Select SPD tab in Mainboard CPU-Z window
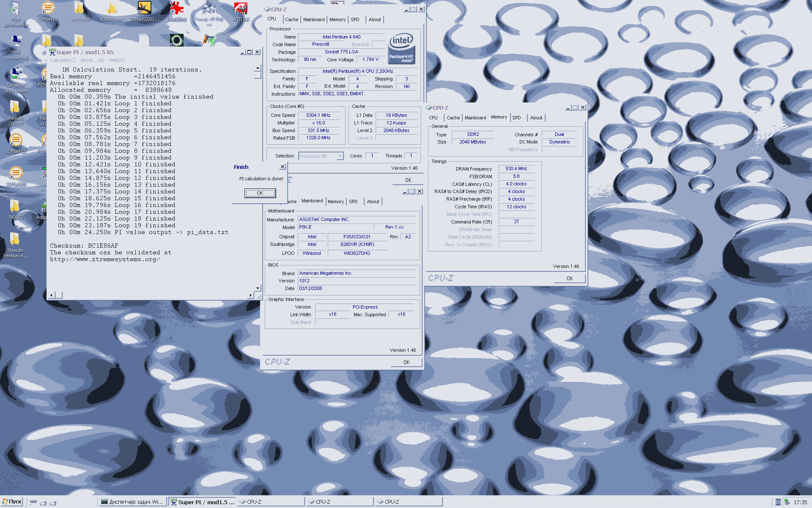Viewport: 812px width, 508px height. click(x=353, y=202)
